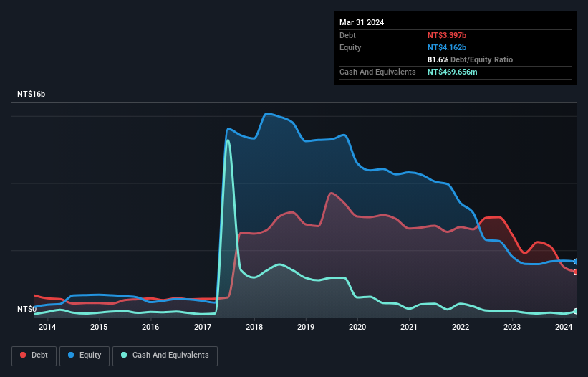Click the Equity label in tooltip
Screen dimensions: 588x377
coord(350,47)
